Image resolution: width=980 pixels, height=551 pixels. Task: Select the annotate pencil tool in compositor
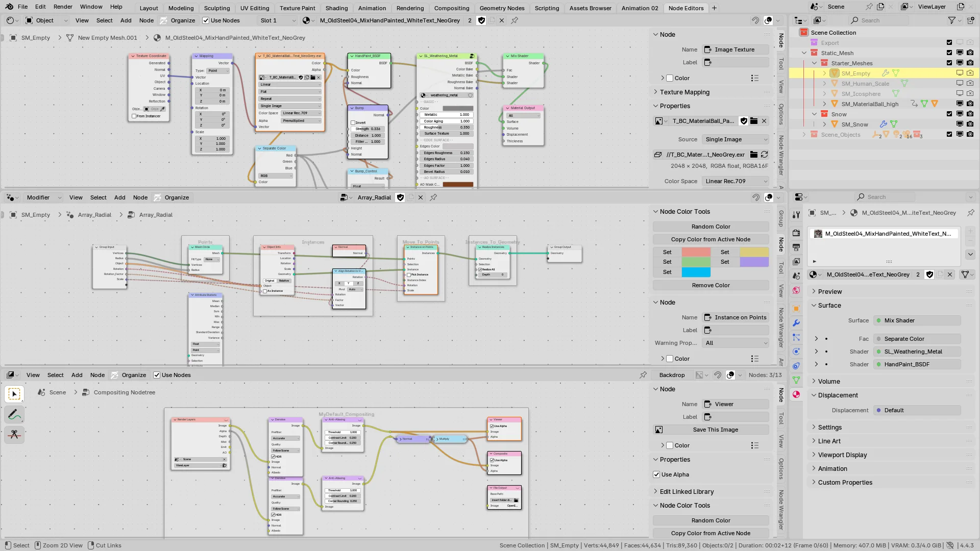click(x=14, y=414)
